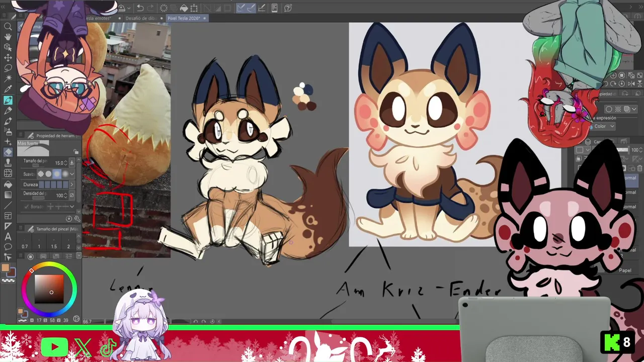
Task: Expand the Dureza settings arrow
Action: pyautogui.click(x=72, y=185)
